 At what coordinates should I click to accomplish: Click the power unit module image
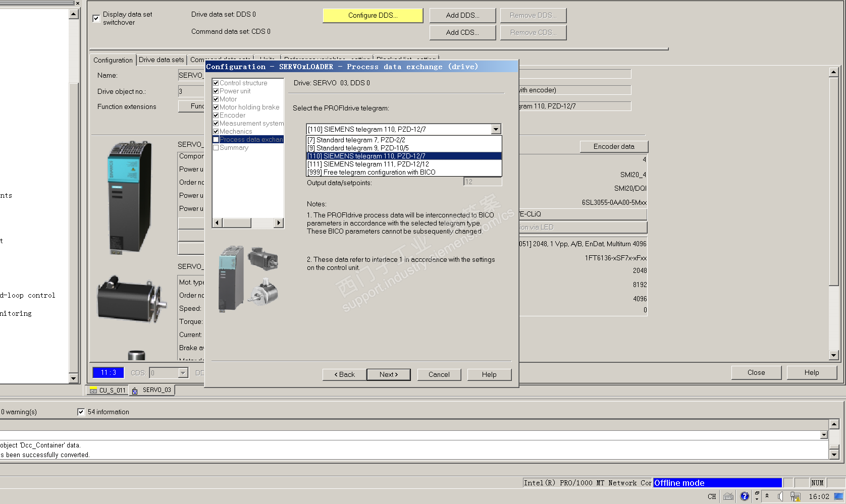click(x=130, y=197)
